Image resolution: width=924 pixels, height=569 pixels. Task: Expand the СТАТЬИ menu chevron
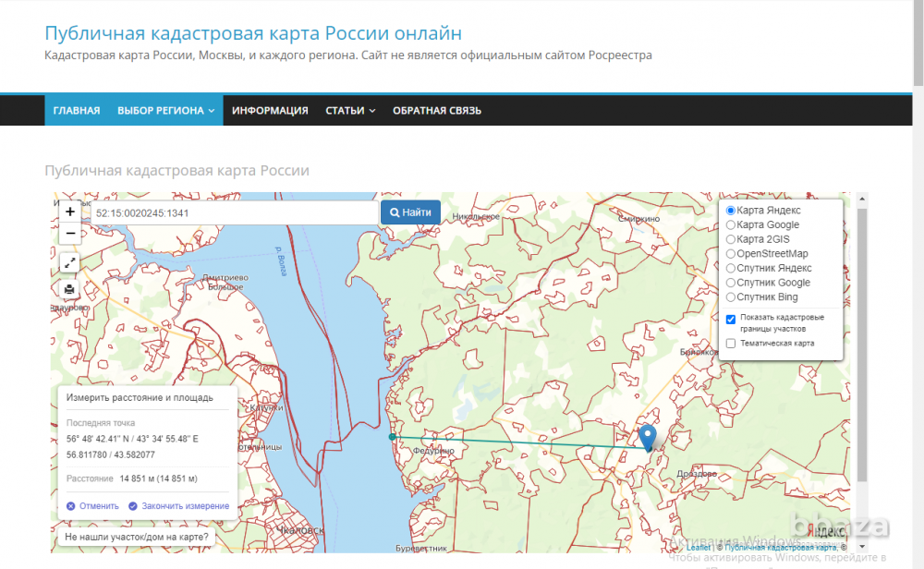(372, 110)
